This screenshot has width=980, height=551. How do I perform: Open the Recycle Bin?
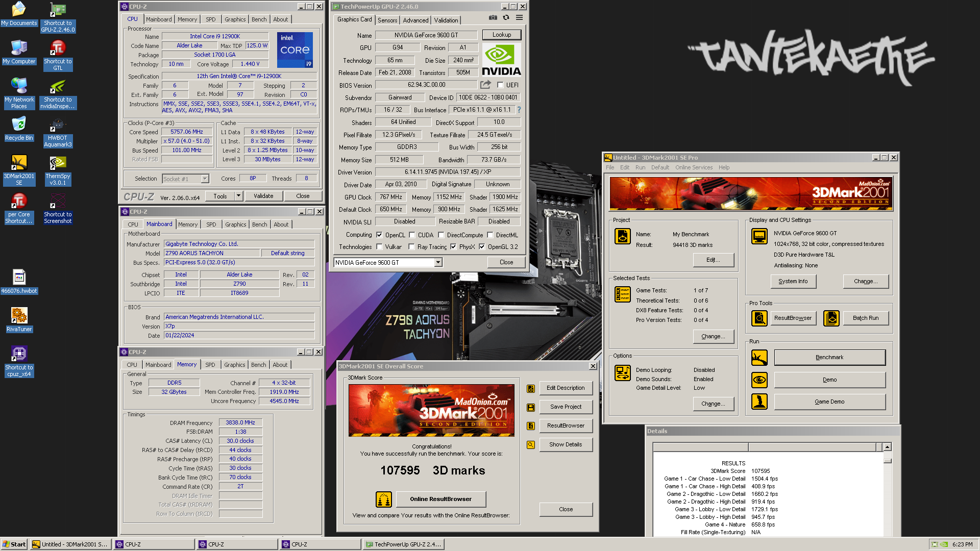(19, 129)
